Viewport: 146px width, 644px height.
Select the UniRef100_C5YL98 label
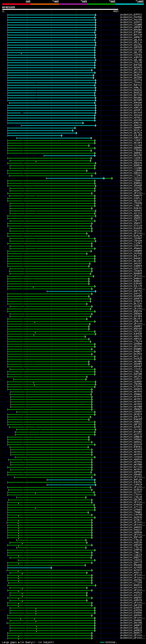[131, 63]
